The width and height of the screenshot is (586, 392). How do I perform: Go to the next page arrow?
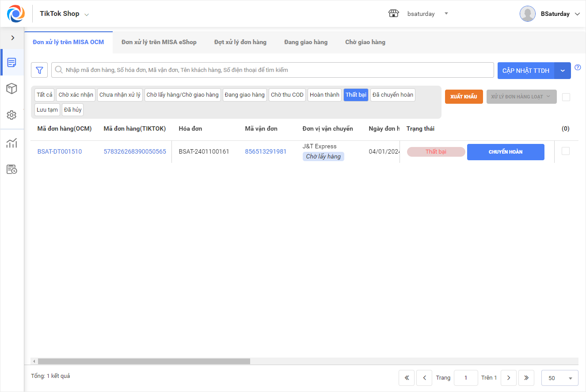click(509, 378)
